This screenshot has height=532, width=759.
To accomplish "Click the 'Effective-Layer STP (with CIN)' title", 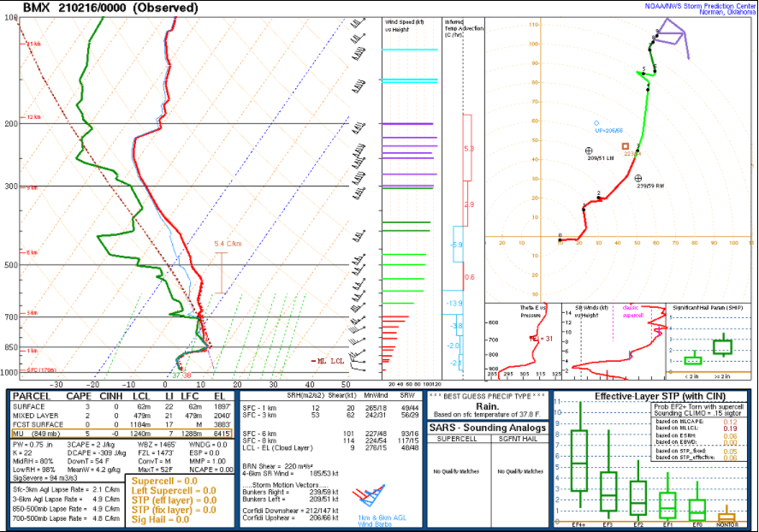I will coord(661,397).
